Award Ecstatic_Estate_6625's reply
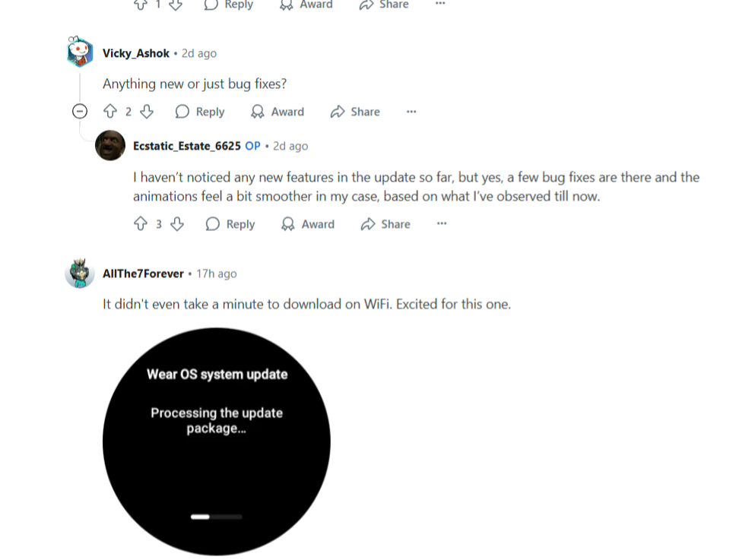The width and height of the screenshot is (739, 560). click(307, 223)
